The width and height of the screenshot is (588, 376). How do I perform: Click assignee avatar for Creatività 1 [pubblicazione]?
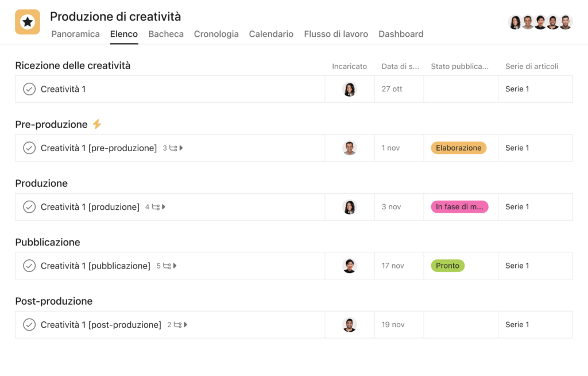(349, 266)
